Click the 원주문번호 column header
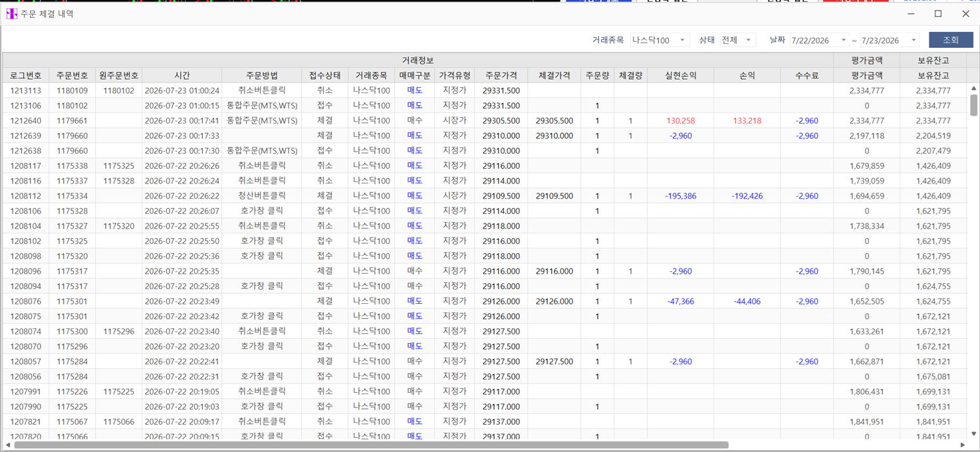Image resolution: width=980 pixels, height=452 pixels. pyautogui.click(x=119, y=75)
